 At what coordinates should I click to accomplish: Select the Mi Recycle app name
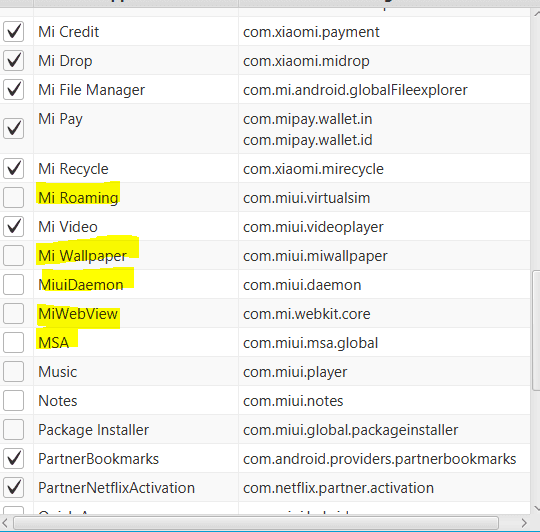click(x=73, y=169)
